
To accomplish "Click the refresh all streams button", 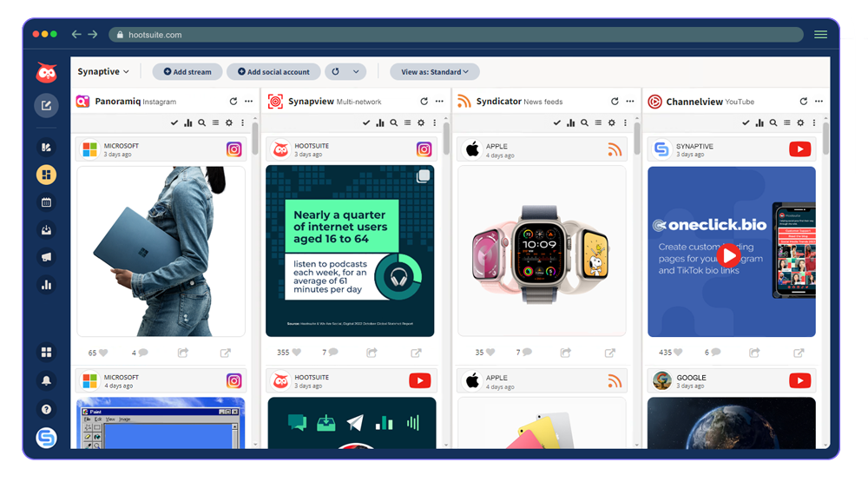I will click(x=335, y=72).
